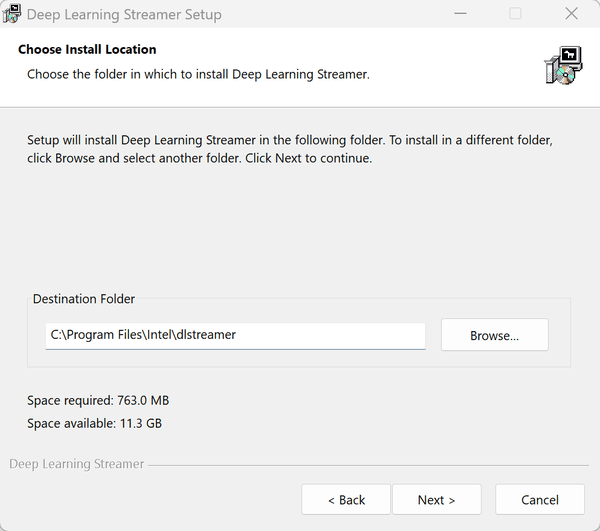
Task: Select the 'Space required: 763.0 MB' text
Action: point(98,400)
